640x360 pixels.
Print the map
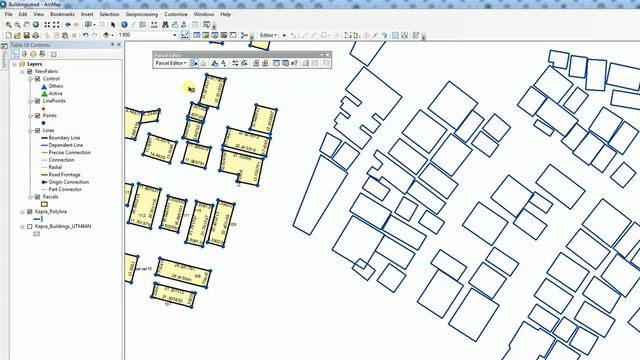pyautogui.click(x=36, y=36)
